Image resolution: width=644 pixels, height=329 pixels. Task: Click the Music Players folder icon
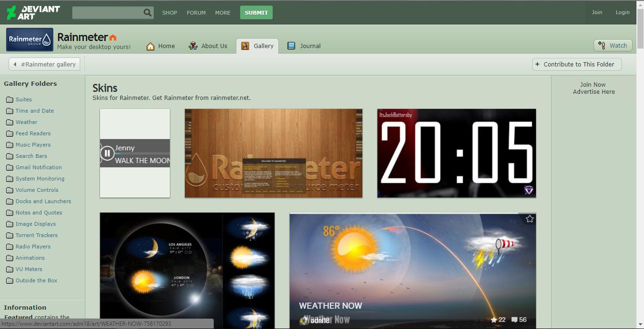10,145
